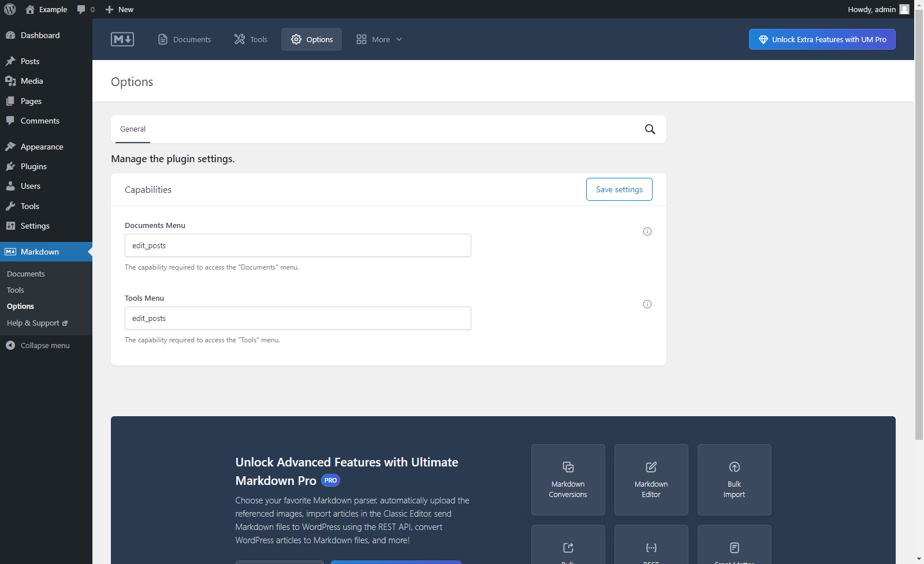Click the vertical page scrollbar
The image size is (924, 564).
click(x=919, y=225)
